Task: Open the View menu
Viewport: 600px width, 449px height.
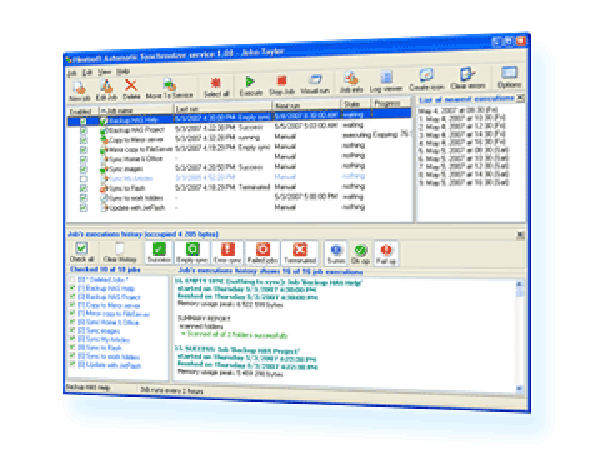Action: pyautogui.click(x=104, y=72)
